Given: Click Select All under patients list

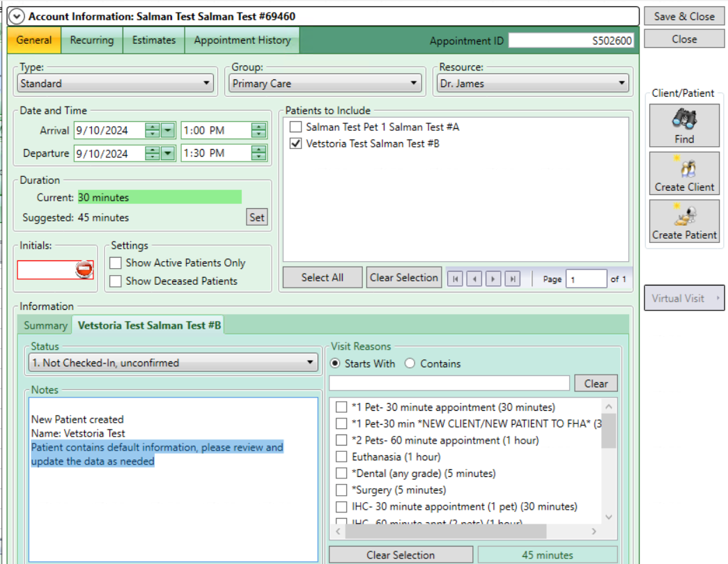Looking at the screenshot, I should [x=322, y=277].
